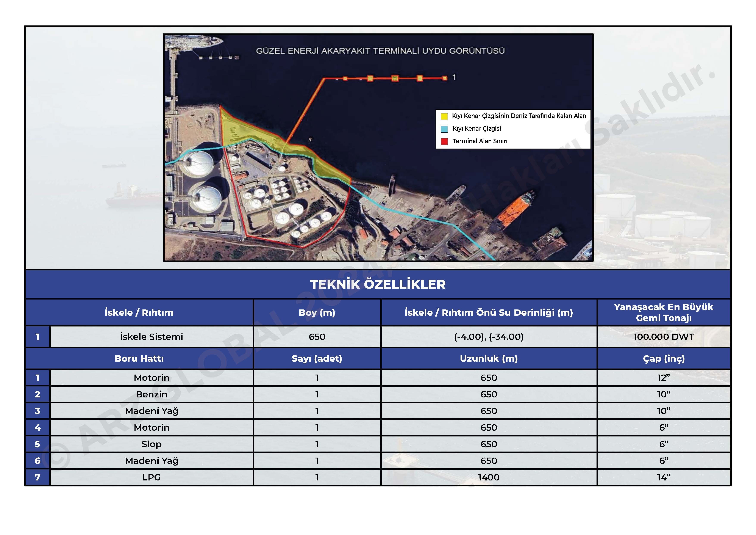This screenshot has height=535, width=756.
Task: Click row number 1 beside İskele Sistemi
Action: pos(37,337)
